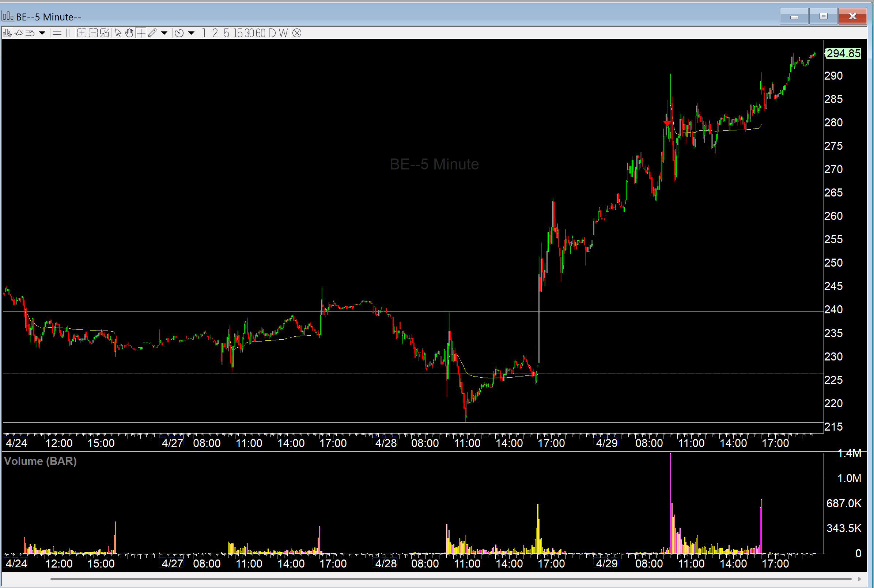Image resolution: width=874 pixels, height=588 pixels.
Task: Select the 60 minute interval button
Action: click(260, 33)
